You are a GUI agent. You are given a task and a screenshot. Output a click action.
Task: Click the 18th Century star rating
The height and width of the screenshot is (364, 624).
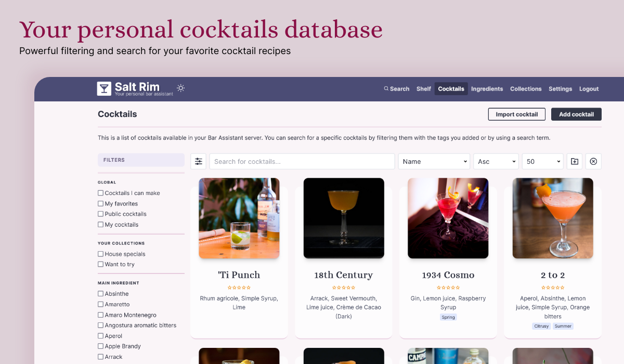click(344, 288)
